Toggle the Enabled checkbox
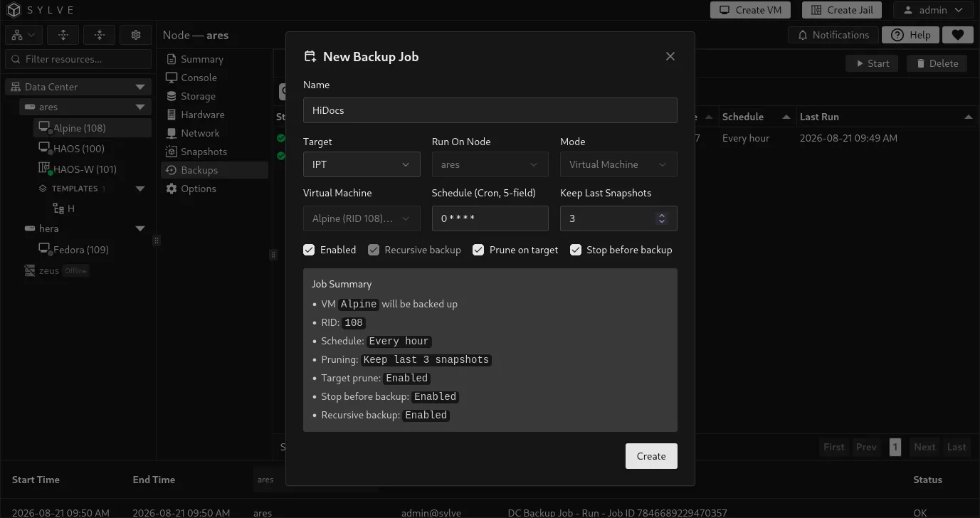This screenshot has width=980, height=518. tap(309, 250)
